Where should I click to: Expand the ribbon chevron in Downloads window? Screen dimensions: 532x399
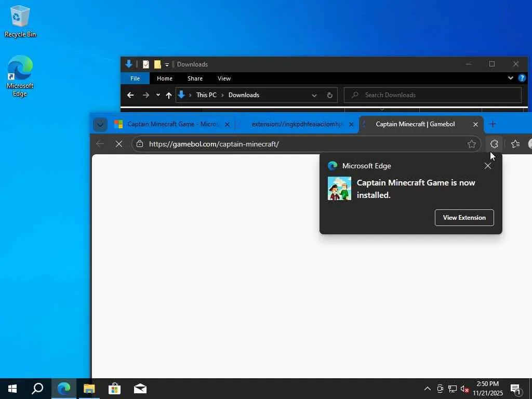(x=510, y=78)
